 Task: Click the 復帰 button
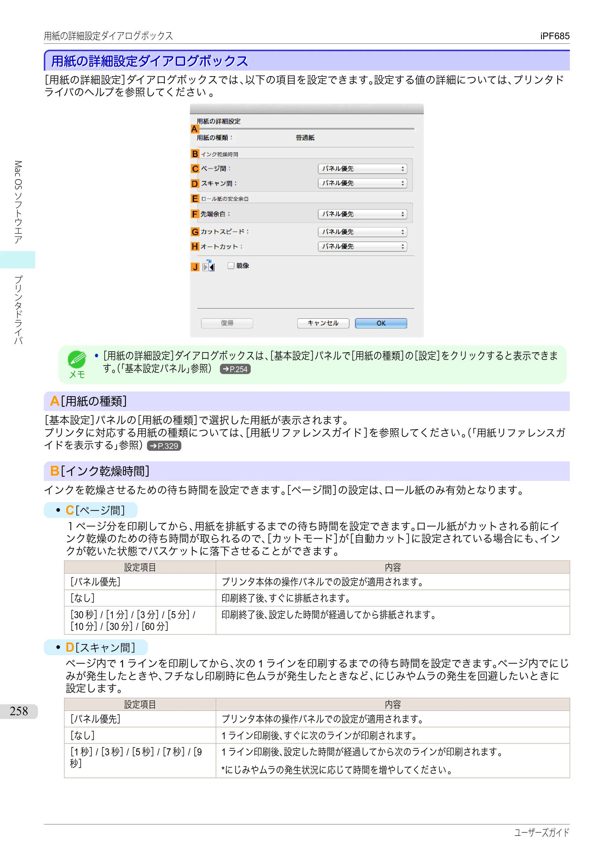pyautogui.click(x=227, y=323)
